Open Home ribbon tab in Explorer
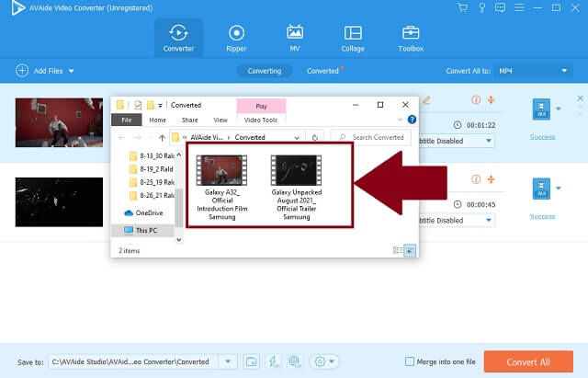Screen dimensions: 588x378 pos(157,120)
